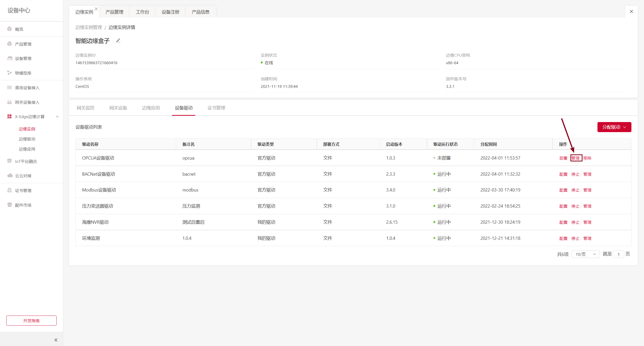644x346 pixels.
Task: Click the 开发指南 button
Action: pos(31,321)
